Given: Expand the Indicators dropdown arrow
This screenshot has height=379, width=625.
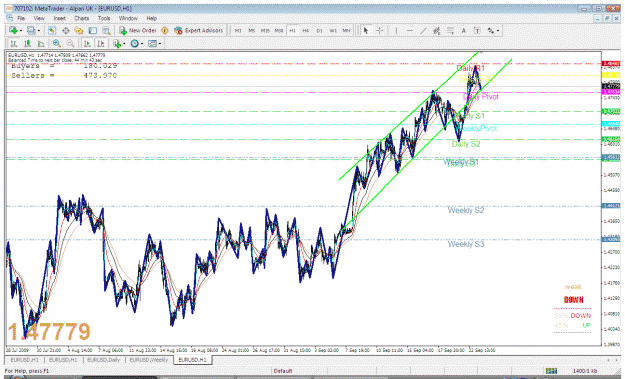Looking at the screenshot, I should [124, 44].
